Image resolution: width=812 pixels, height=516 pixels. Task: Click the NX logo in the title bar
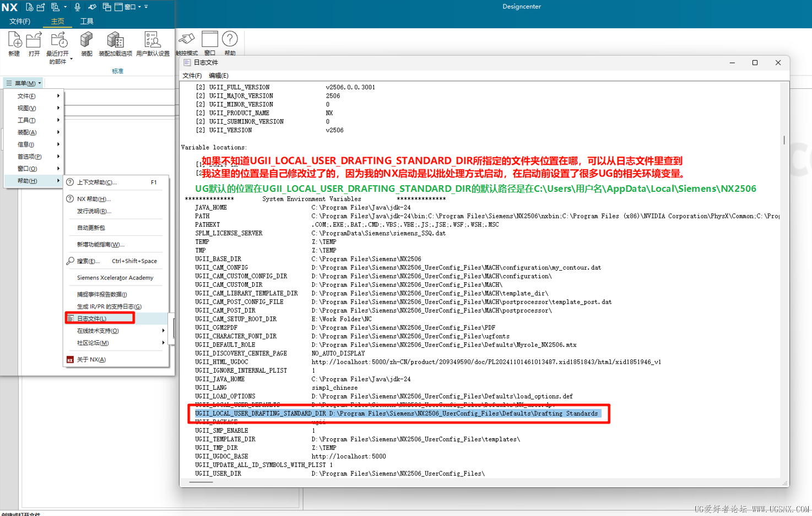[x=10, y=7]
